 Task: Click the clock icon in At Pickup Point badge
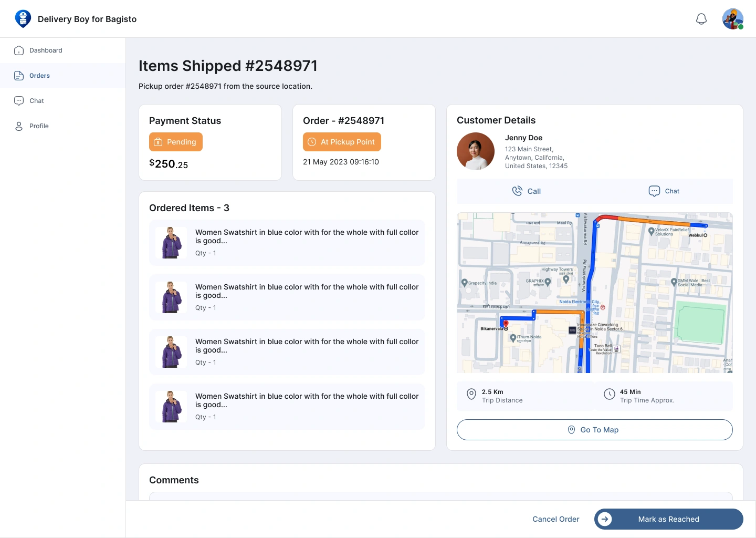312,142
